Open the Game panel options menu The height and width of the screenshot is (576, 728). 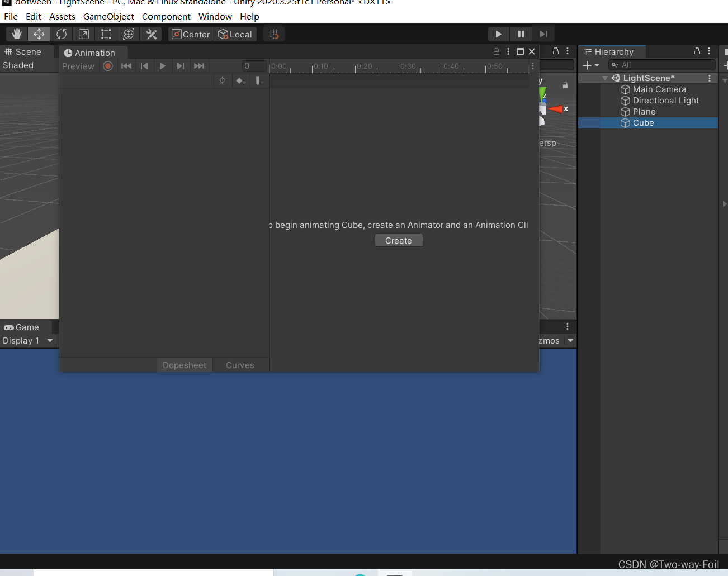click(568, 326)
